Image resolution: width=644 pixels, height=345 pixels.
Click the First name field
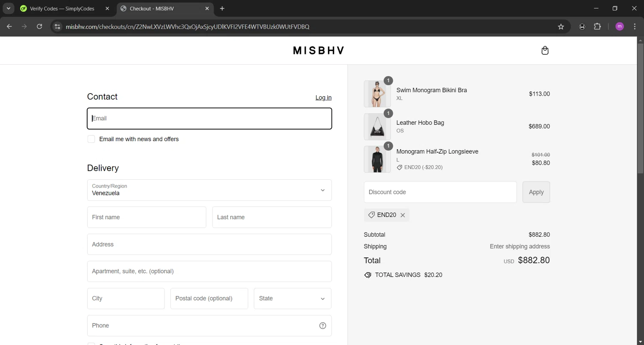coord(146,218)
